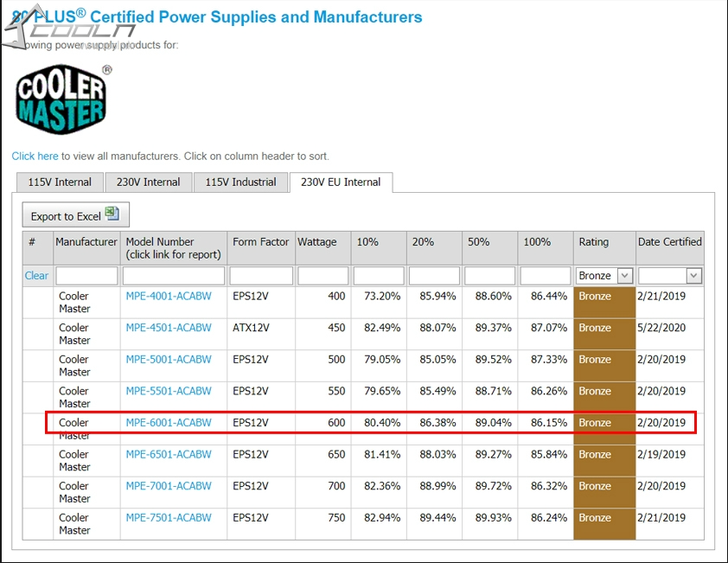Focus the Wattage filter field

[x=322, y=276]
